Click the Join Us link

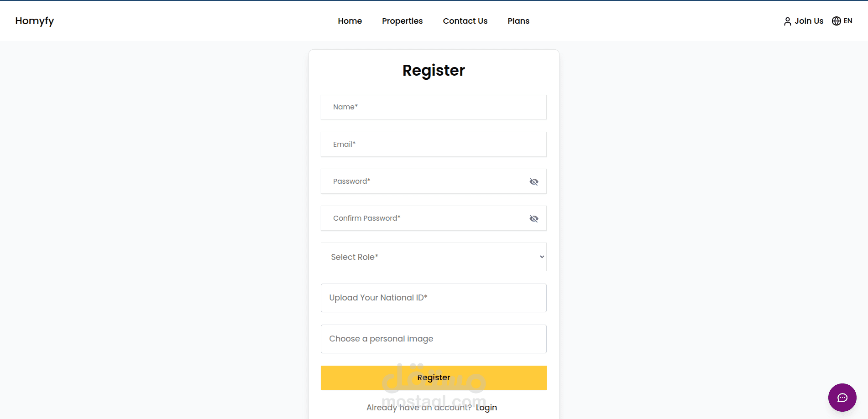click(809, 21)
